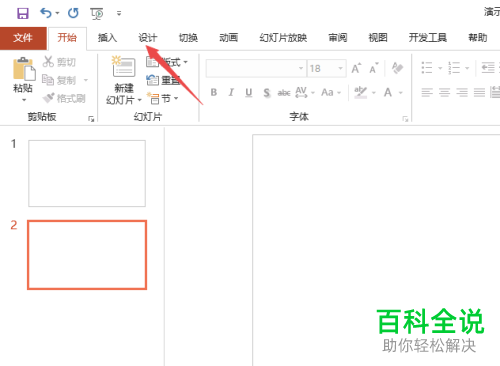Screen dimensions: 500x366
Task: Click the decrease list level icon
Action: coord(488,68)
